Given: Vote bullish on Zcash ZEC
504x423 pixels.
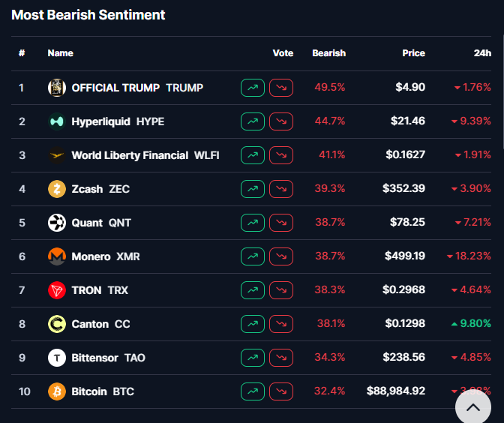Looking at the screenshot, I should pyautogui.click(x=253, y=189).
